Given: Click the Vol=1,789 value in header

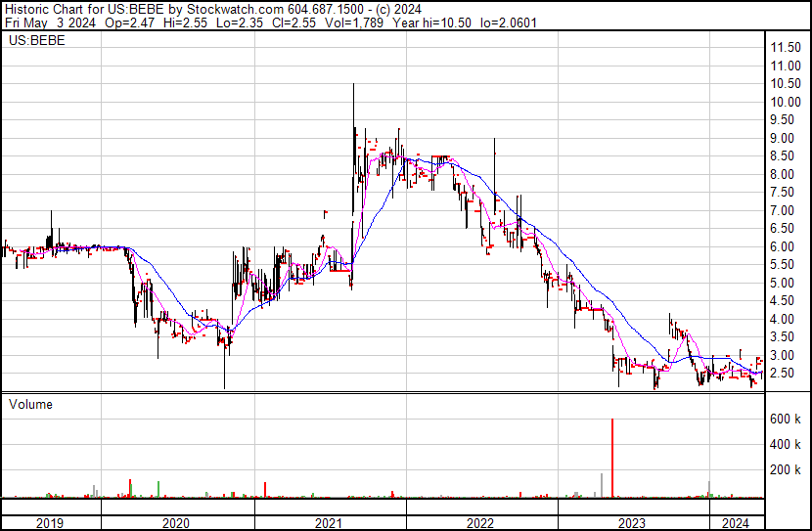Looking at the screenshot, I should click(354, 22).
